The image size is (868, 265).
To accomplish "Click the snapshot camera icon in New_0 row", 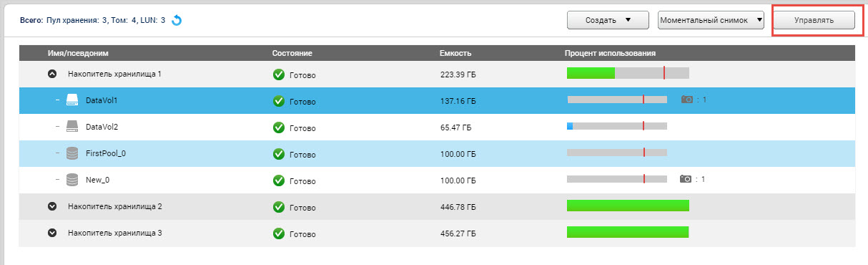I will 686,179.
